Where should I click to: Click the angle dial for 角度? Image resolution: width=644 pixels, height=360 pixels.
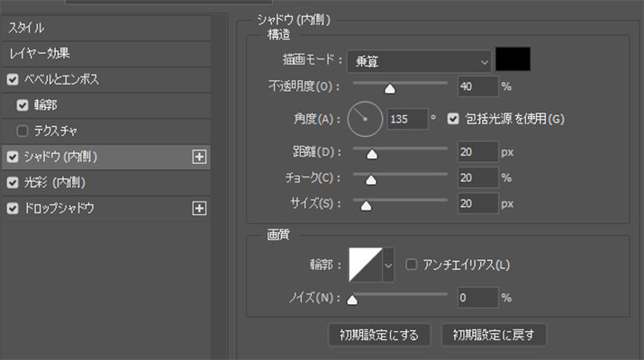pos(365,119)
